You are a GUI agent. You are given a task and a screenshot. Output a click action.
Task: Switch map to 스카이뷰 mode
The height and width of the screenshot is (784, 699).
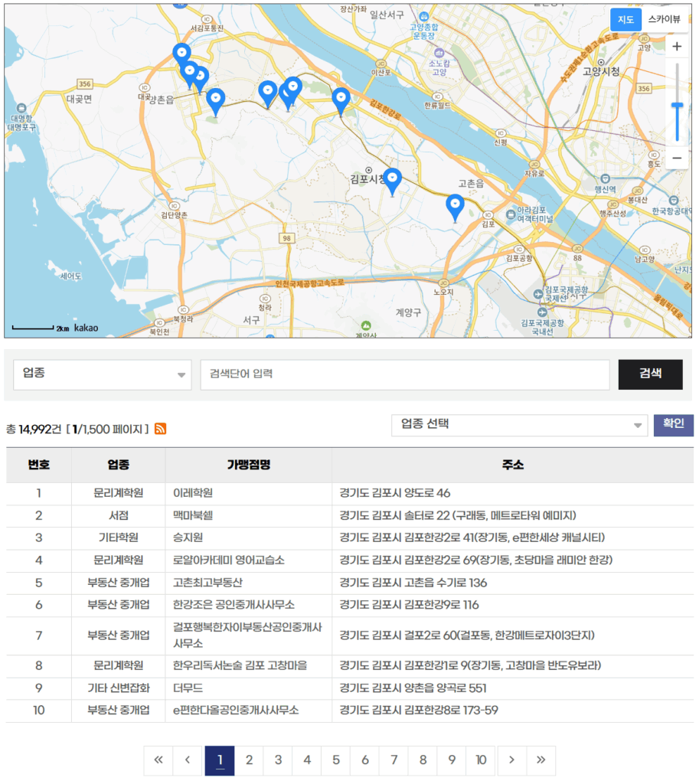(x=663, y=20)
